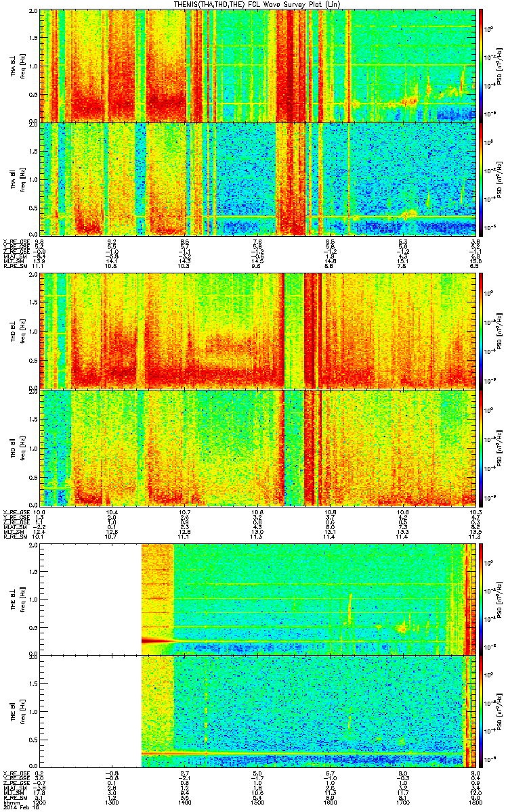Image resolution: width=508 pixels, height=812 pixels.
Task: Click the THD B⊥ freq [Hz] axis label
Action: 23,331
